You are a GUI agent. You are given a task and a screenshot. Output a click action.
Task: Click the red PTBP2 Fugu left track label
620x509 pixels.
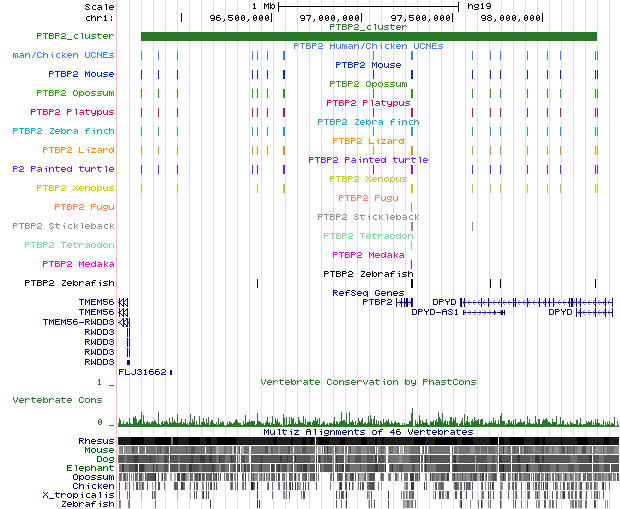pyautogui.click(x=78, y=207)
